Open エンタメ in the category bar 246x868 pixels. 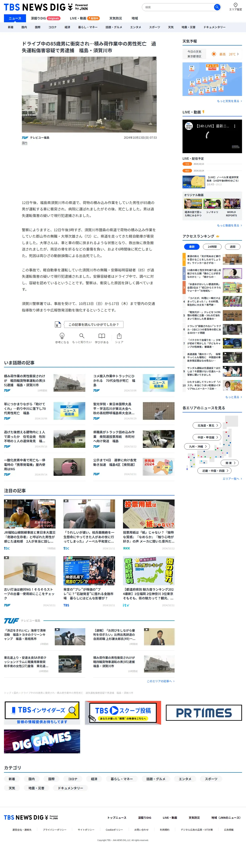click(136, 27)
